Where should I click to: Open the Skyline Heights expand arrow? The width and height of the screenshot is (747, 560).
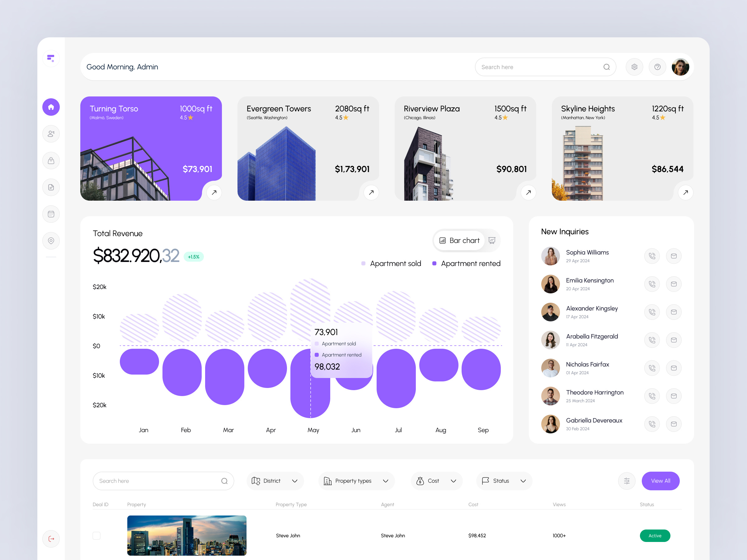coord(686,192)
